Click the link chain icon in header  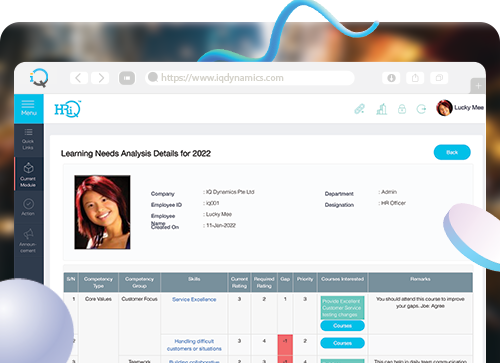tap(359, 109)
